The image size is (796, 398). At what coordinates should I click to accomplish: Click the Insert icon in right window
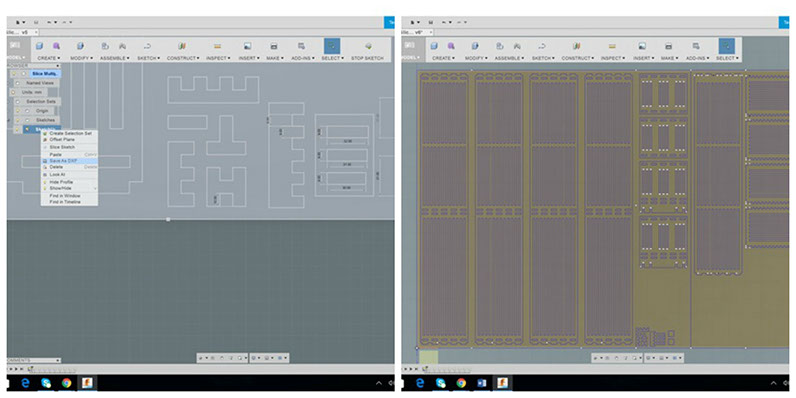click(642, 46)
